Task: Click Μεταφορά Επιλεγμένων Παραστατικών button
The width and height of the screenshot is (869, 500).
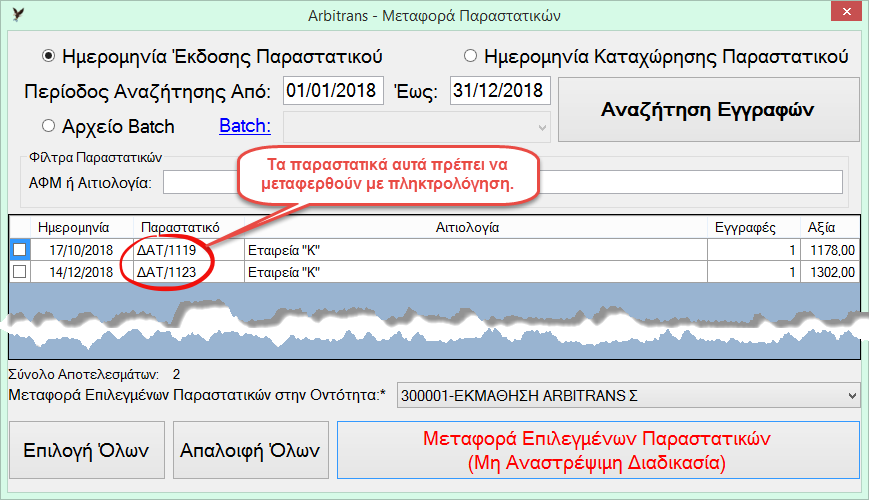Action: (x=598, y=450)
